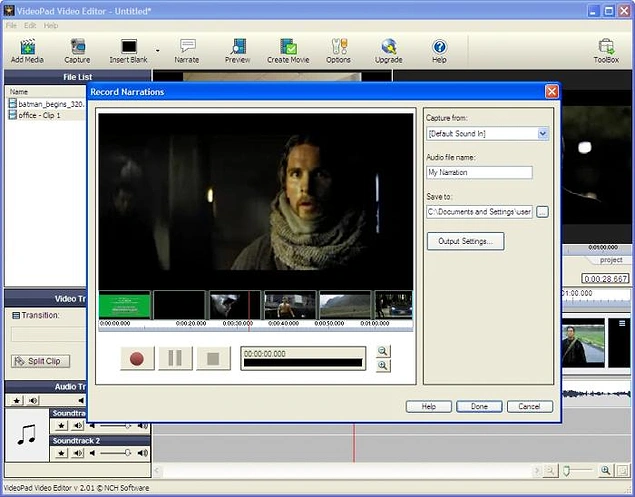Click the Insert Blank icon
The height and width of the screenshot is (497, 635).
point(128,51)
